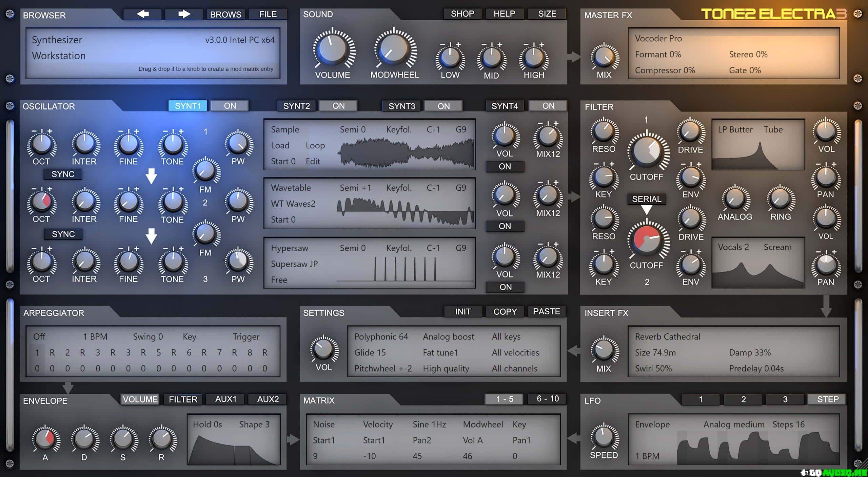The image size is (868, 477).
Task: Toggle ON button next to SYNT2
Action: click(338, 106)
